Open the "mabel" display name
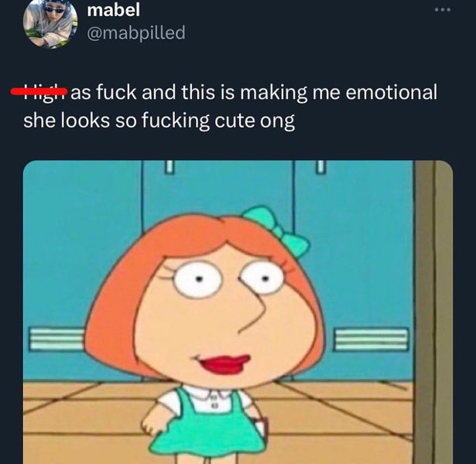Screen dimensions: 476x464 point(114,11)
